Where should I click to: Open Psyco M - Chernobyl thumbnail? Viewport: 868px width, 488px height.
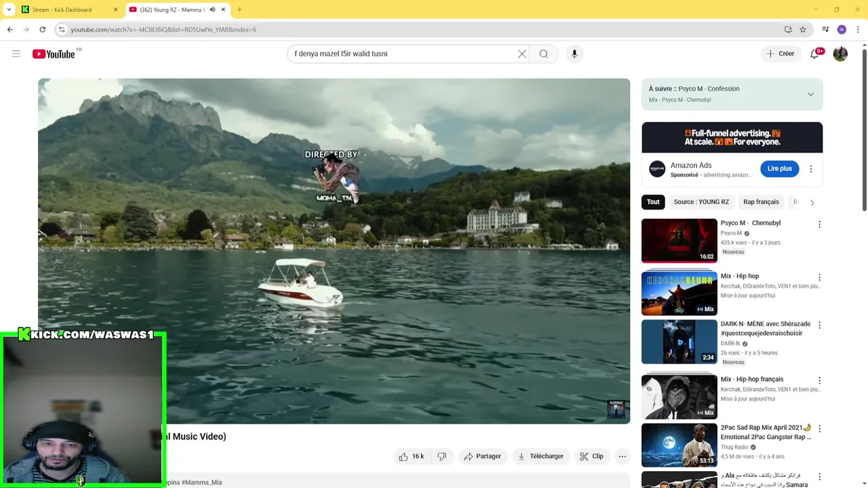tap(679, 241)
